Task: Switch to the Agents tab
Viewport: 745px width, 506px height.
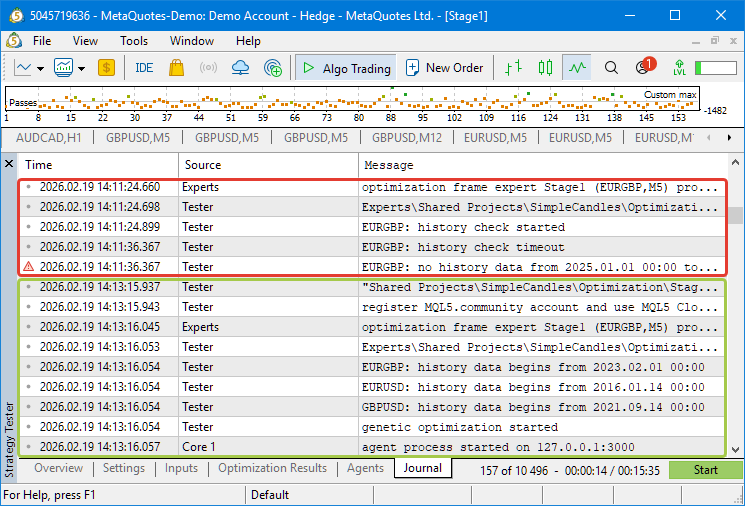Action: pyautogui.click(x=365, y=468)
